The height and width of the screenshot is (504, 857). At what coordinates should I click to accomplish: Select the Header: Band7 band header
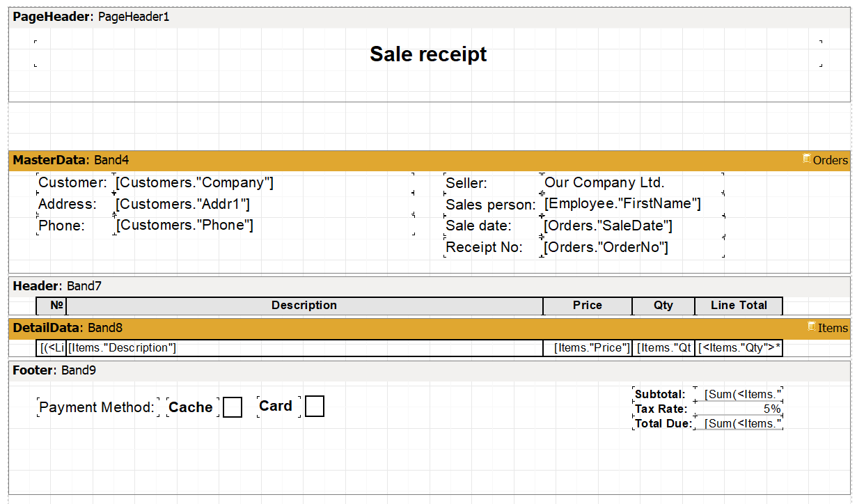(430, 286)
